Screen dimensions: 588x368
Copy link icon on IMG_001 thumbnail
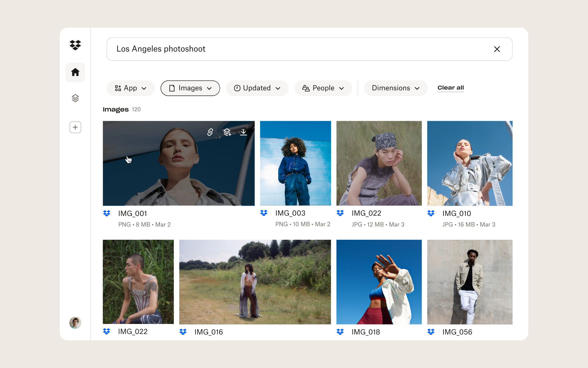point(210,132)
